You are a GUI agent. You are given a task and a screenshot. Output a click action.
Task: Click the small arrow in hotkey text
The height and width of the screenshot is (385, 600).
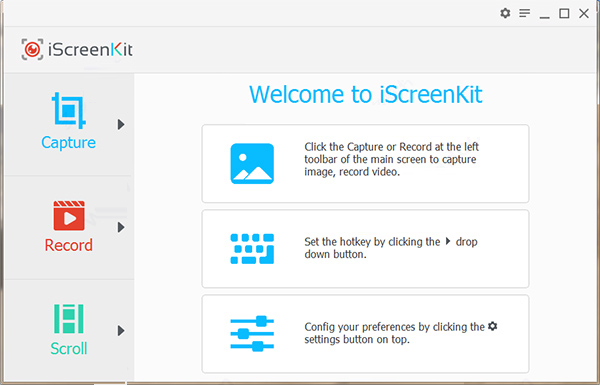pyautogui.click(x=448, y=241)
